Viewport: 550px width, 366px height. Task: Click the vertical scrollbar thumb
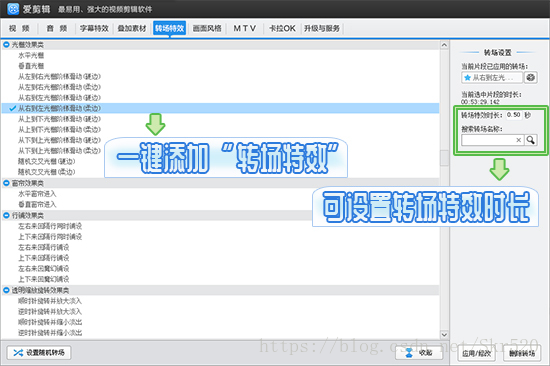pos(444,158)
